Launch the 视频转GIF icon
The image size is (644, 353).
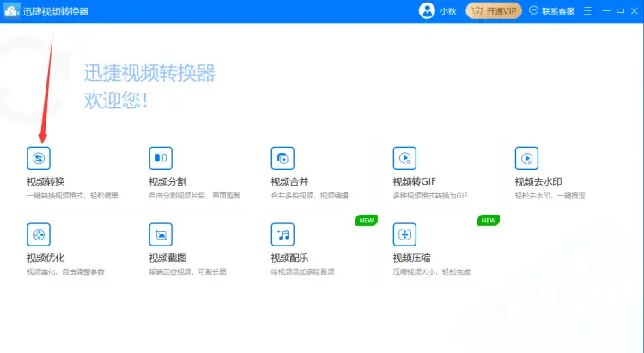[404, 158]
